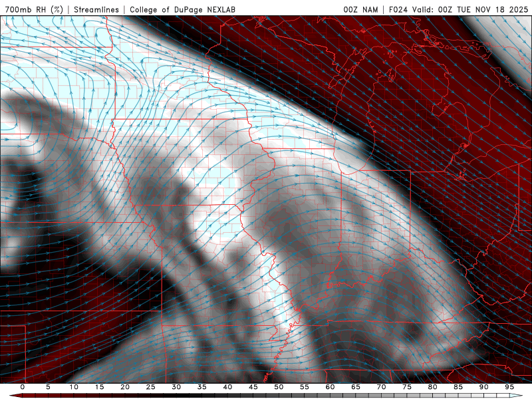
Task: Click the '95' scale label
Action: [509, 387]
